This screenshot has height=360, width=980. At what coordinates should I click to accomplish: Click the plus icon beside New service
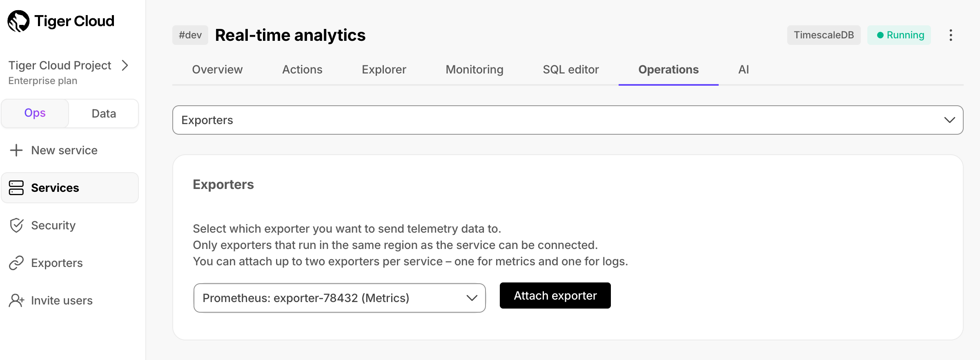click(16, 150)
